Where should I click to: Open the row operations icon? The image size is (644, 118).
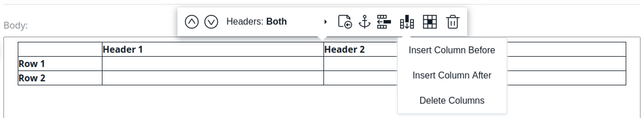[384, 22]
